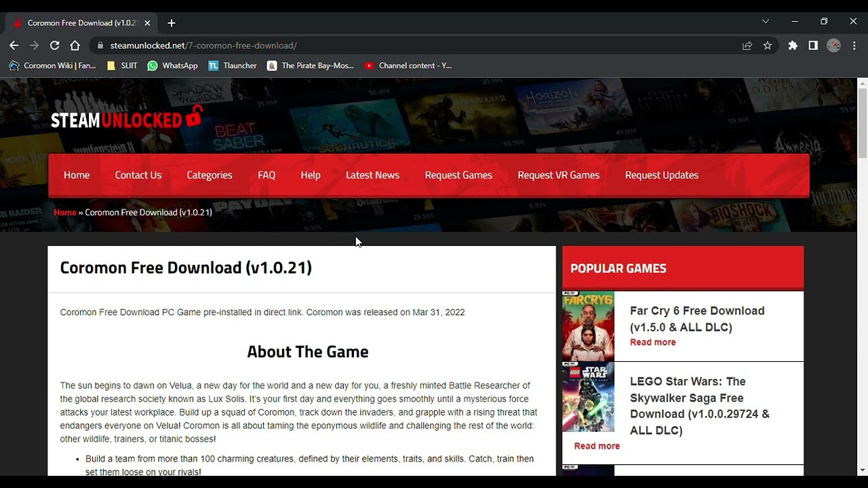Viewport: 868px width, 488px height.
Task: Open the Tlauncher bookmark
Action: click(233, 66)
